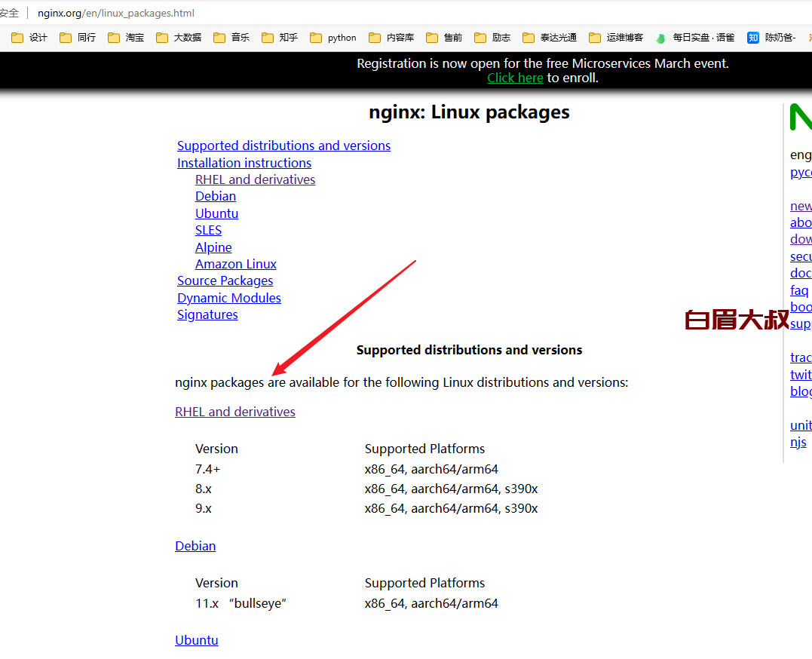Viewport: 812px width, 659px height.
Task: Open the 音乐 bookmark folder
Action: (x=231, y=37)
